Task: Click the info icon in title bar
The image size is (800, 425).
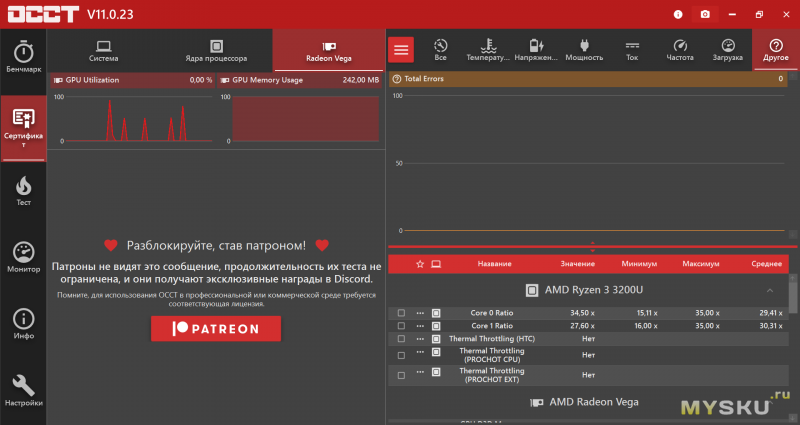Action: (678, 14)
